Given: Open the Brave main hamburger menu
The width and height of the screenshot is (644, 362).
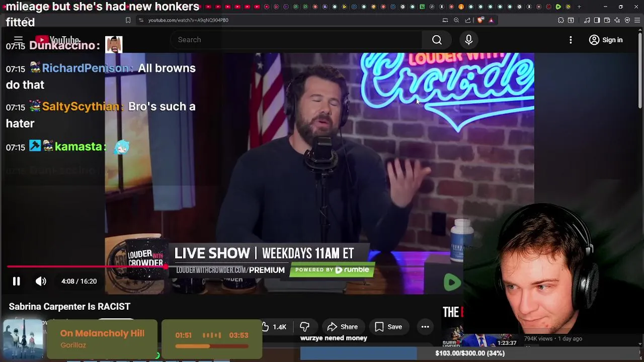Looking at the screenshot, I should 637,20.
